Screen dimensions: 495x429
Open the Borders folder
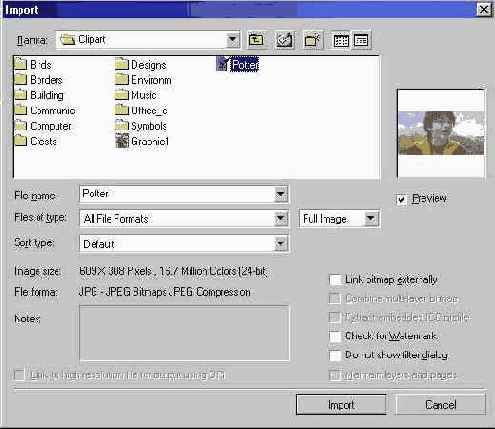[x=39, y=80]
